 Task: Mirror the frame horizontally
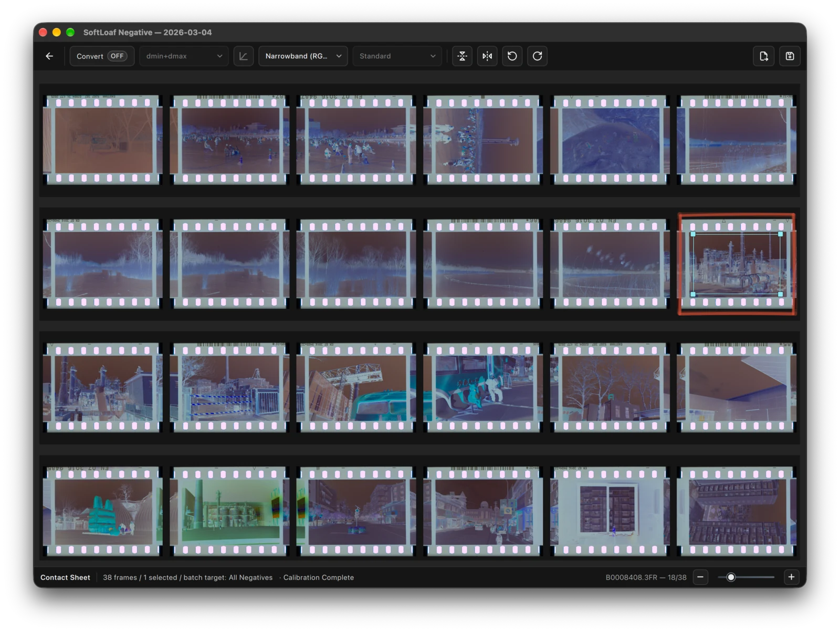pos(487,56)
